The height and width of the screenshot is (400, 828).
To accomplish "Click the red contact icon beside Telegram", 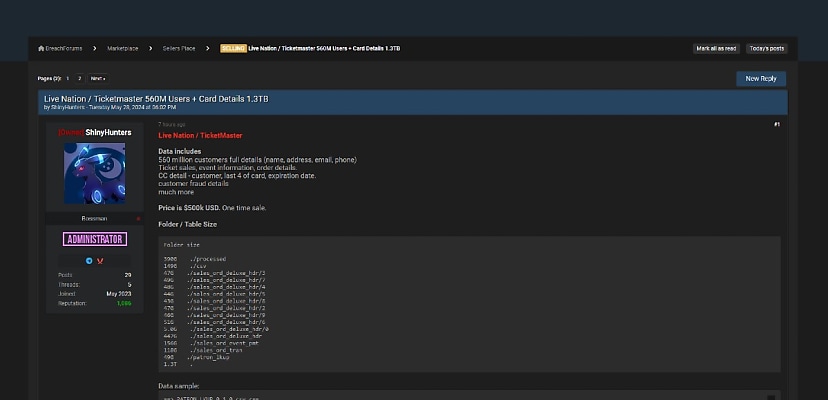I will 100,261.
